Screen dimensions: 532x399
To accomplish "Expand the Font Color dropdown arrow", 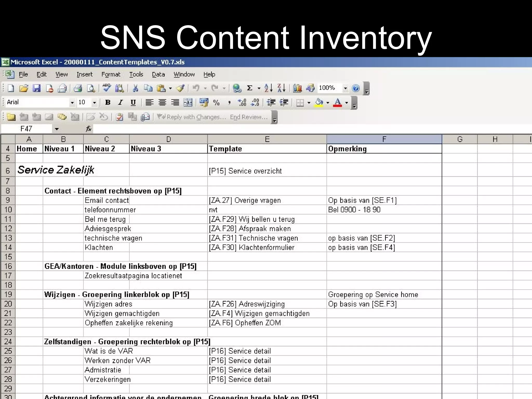I will (x=347, y=103).
